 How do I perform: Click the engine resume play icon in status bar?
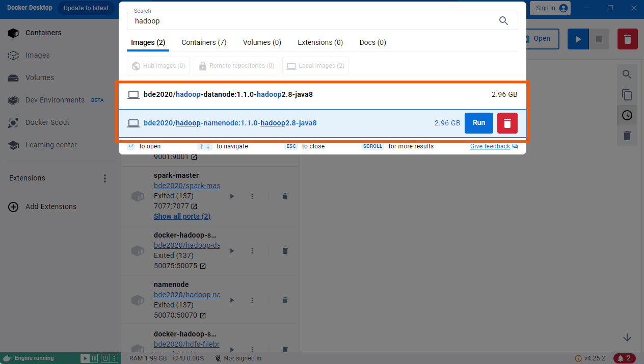(x=86, y=358)
